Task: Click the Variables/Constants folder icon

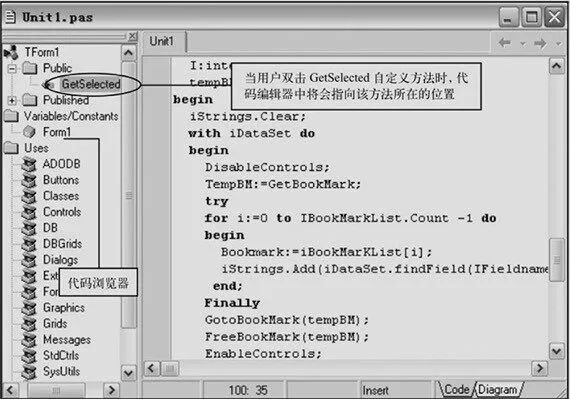Action: coord(11,116)
